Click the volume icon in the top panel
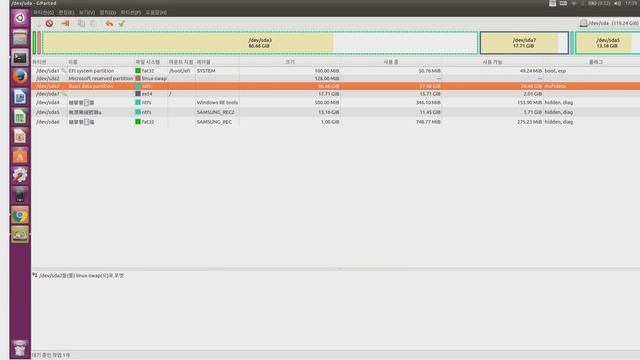This screenshot has height=360, width=640. coord(617,3)
